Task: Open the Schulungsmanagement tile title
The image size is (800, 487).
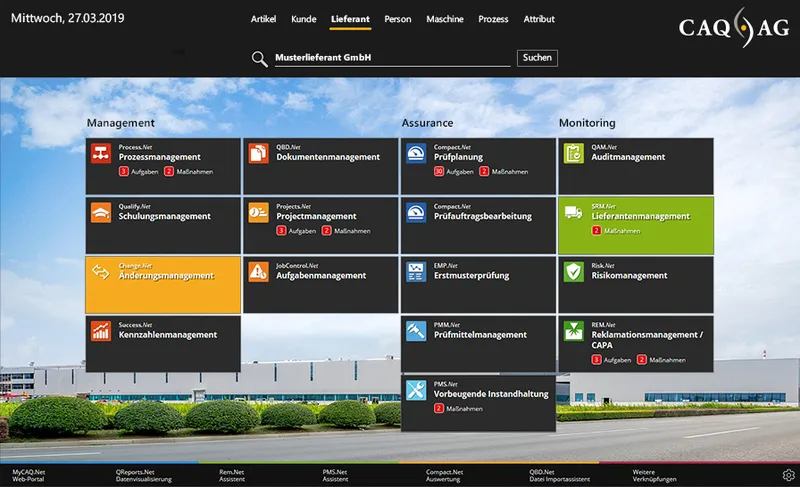Action: 164,216
